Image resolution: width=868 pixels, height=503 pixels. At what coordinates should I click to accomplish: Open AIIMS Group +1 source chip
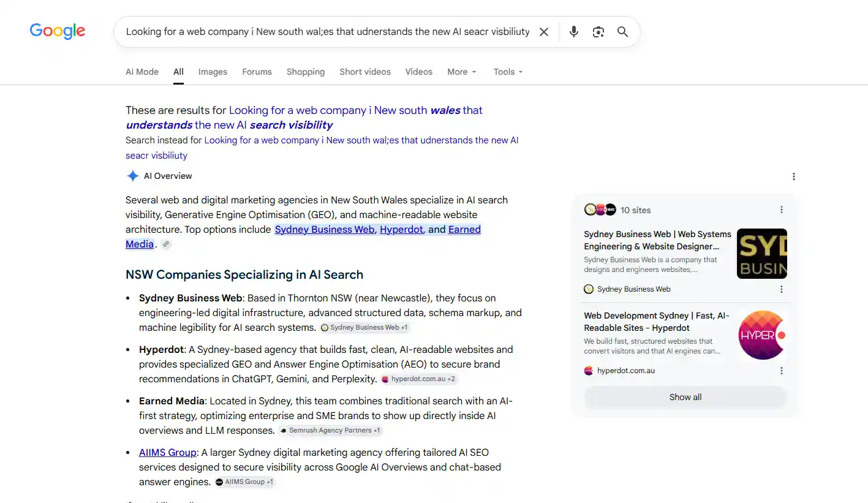point(244,482)
